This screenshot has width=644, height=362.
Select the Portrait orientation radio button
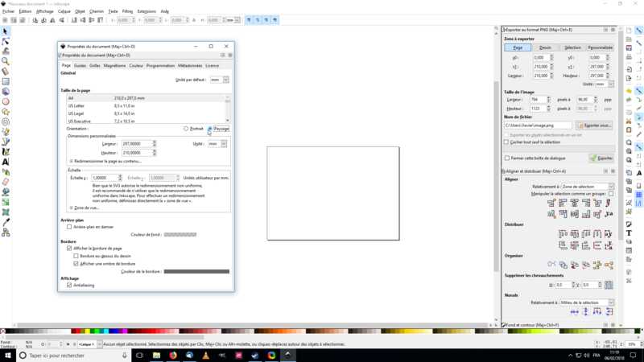pyautogui.click(x=186, y=129)
